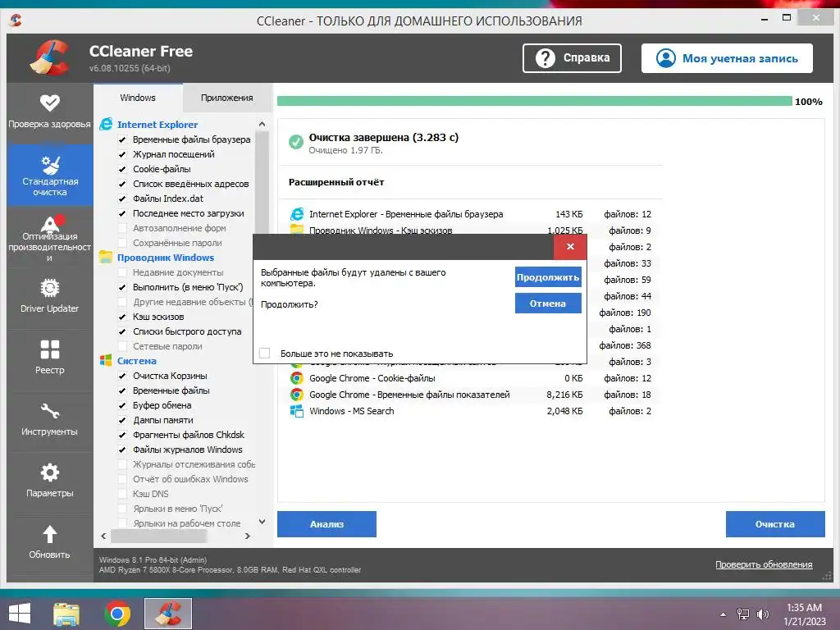Click the Internet Explorer category icon
Screen dimensions: 840x630
(106, 125)
